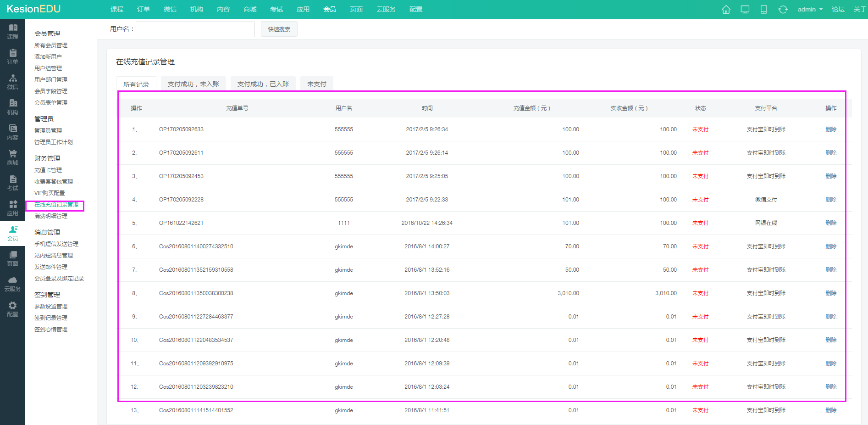Open the 考试 sidebar icon
Screen dimensions: 868x425
coord(12,183)
